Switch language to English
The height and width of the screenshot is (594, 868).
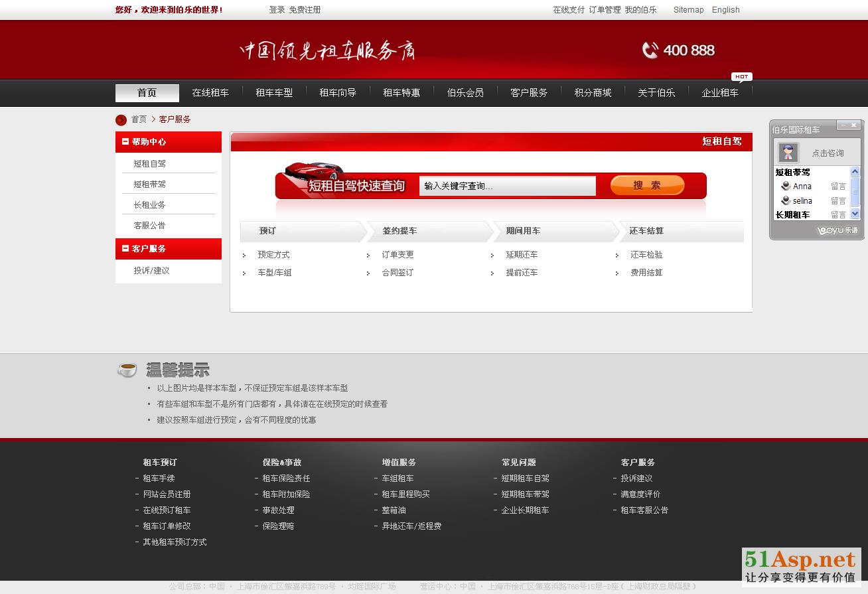tap(725, 10)
